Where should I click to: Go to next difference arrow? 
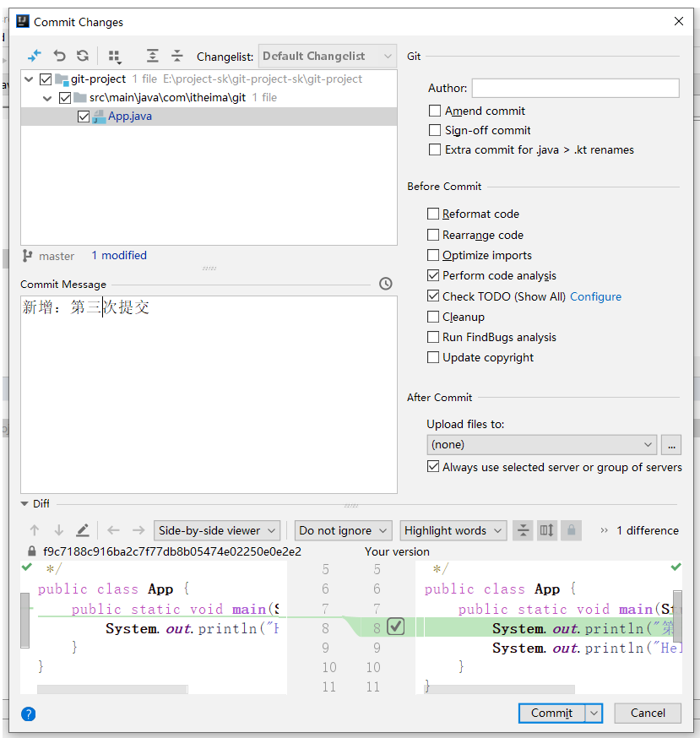(59, 530)
